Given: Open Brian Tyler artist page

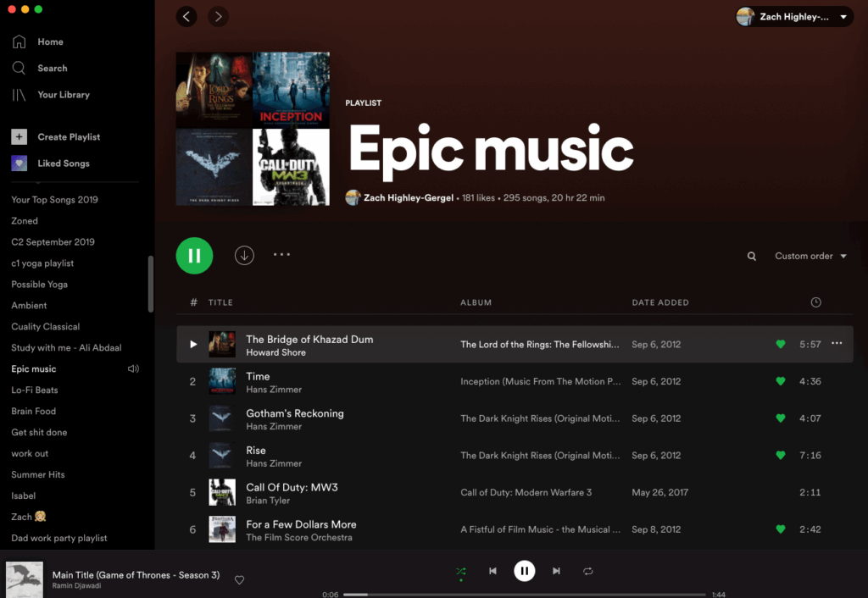Looking at the screenshot, I should (268, 500).
